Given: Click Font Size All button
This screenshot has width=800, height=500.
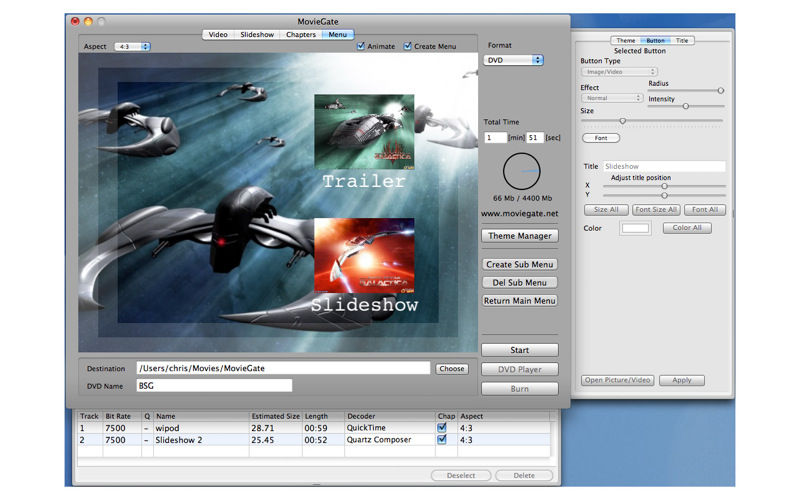Looking at the screenshot, I should pos(656,210).
